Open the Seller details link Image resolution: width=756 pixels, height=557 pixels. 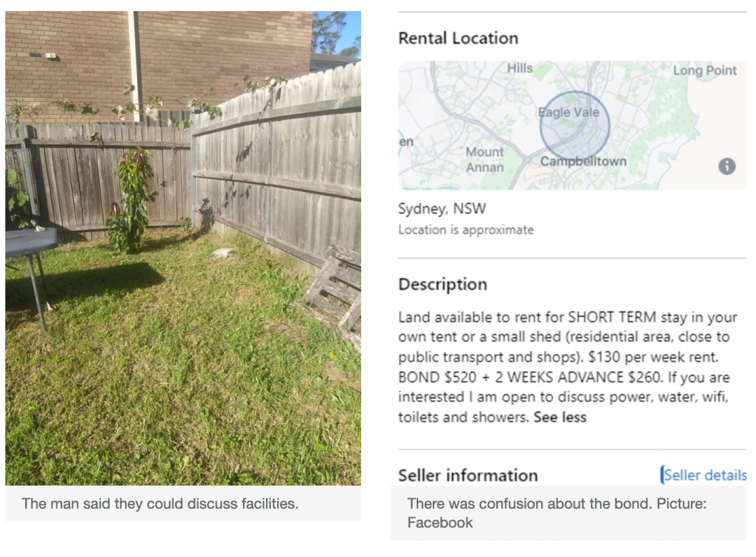tap(704, 475)
